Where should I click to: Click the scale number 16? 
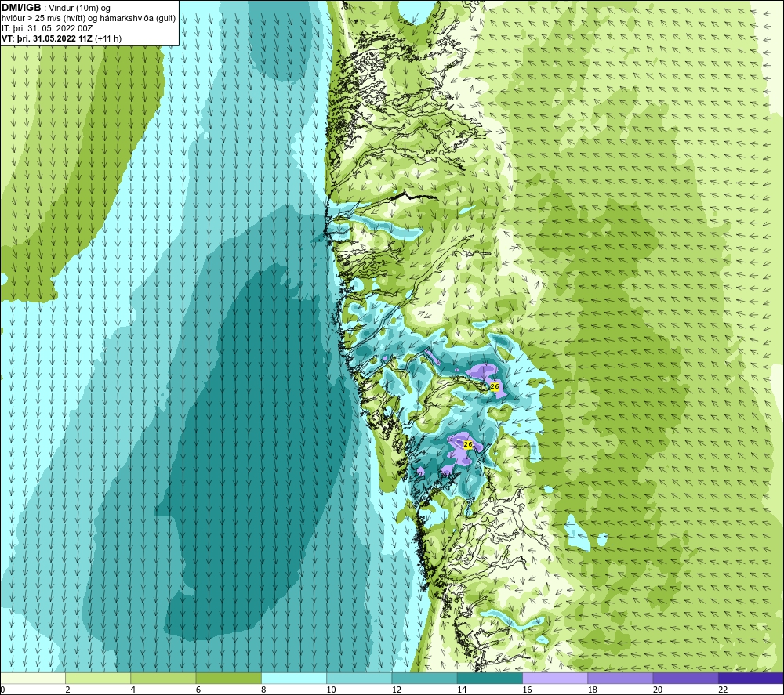coord(528,690)
